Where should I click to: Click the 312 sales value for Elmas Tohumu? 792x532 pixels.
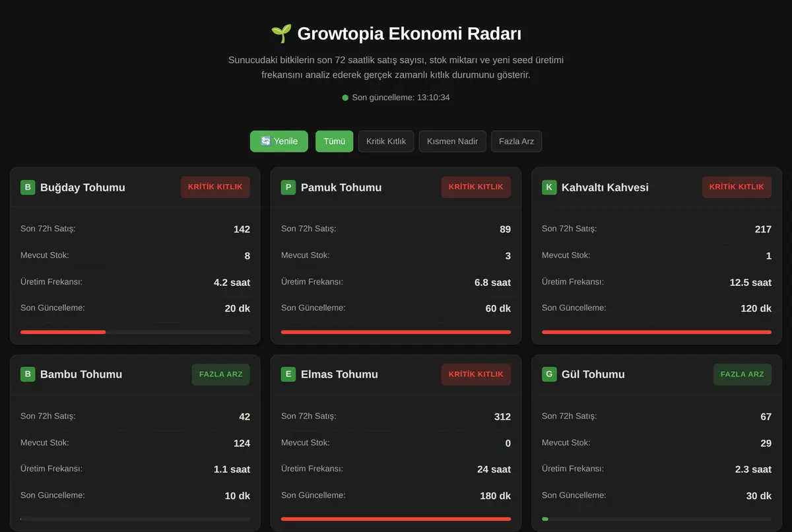click(502, 417)
